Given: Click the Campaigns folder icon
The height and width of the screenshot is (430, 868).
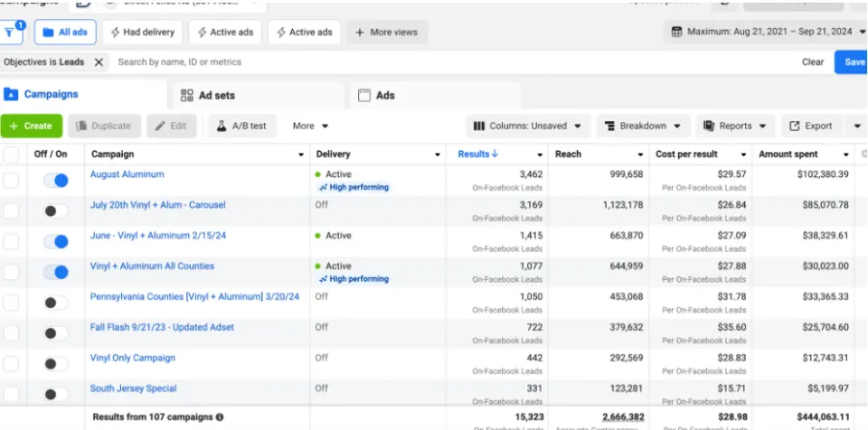Looking at the screenshot, I should tap(11, 94).
